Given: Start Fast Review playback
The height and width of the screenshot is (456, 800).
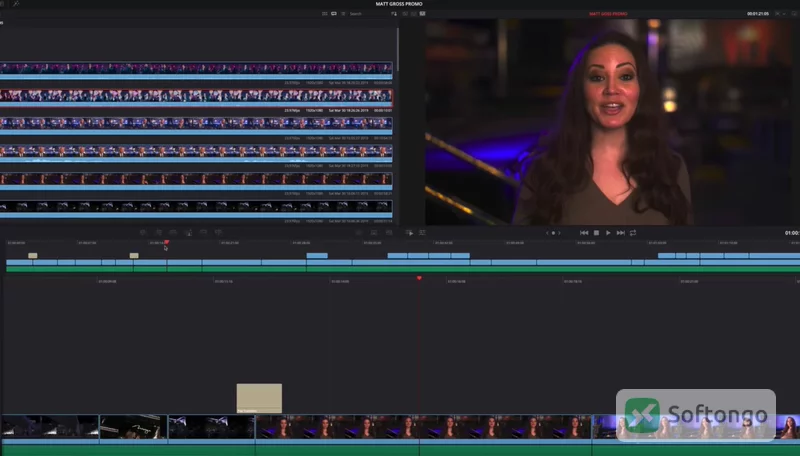Looking at the screenshot, I should pos(409,233).
